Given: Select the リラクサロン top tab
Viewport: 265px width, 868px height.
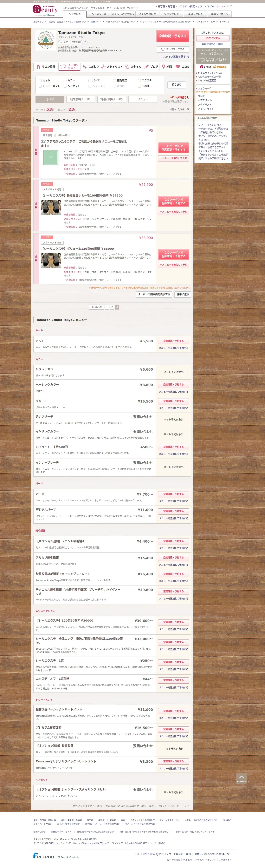Looking at the screenshot, I should (171, 14).
